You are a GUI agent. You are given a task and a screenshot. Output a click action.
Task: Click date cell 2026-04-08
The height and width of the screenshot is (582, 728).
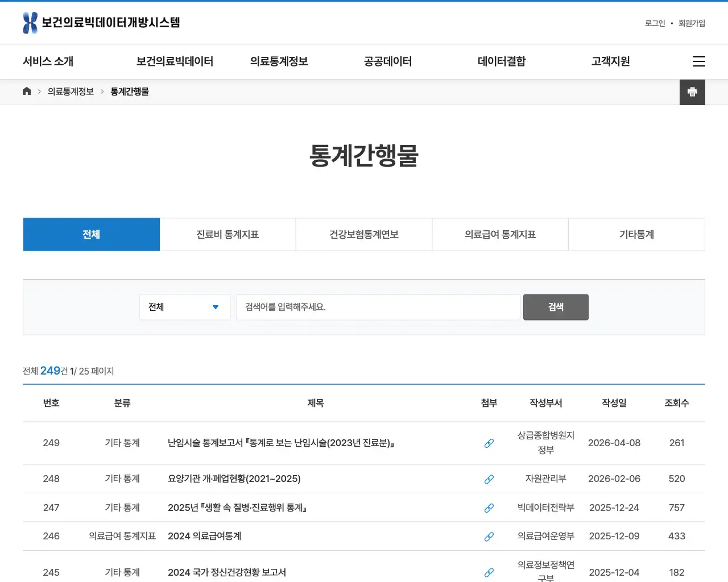click(614, 443)
